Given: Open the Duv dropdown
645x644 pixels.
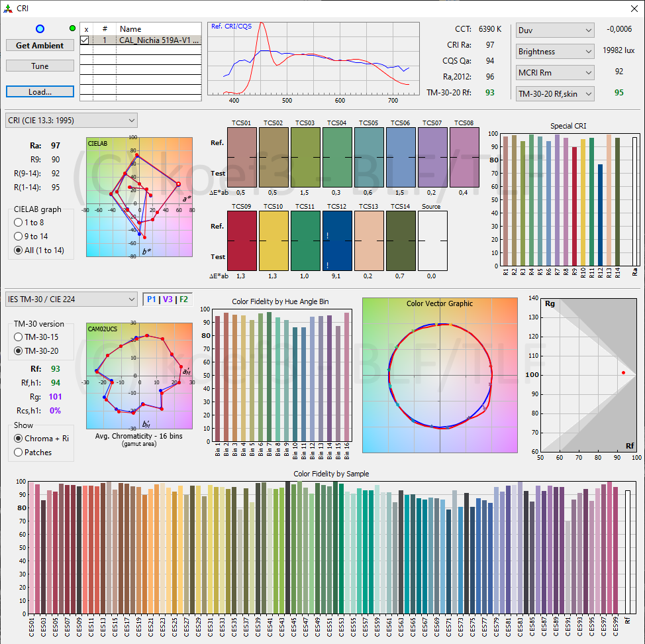Looking at the screenshot, I should [x=554, y=30].
